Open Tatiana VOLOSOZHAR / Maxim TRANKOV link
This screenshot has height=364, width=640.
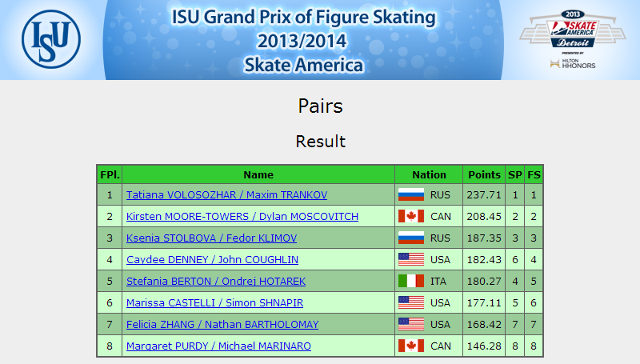pyautogui.click(x=226, y=195)
